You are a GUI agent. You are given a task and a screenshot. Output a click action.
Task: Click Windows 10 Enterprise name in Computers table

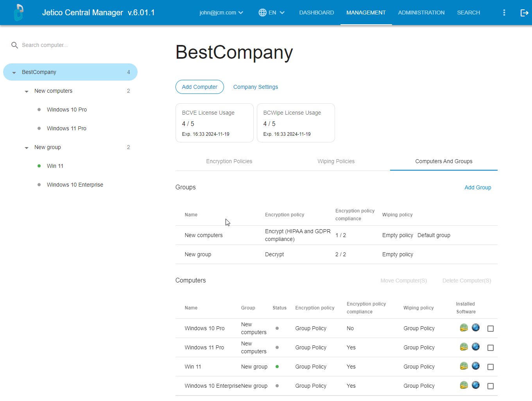coord(213,386)
